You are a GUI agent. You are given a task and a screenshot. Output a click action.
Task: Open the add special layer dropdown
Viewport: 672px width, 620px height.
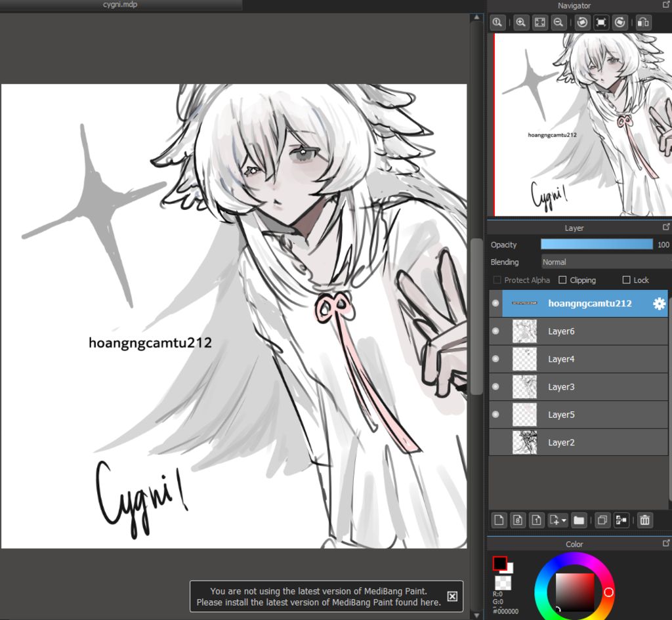coord(558,520)
